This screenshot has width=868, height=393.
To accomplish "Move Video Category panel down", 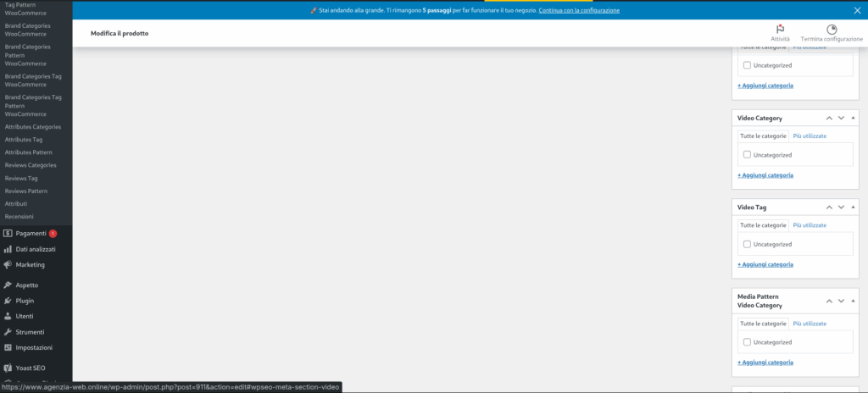I will coord(841,118).
